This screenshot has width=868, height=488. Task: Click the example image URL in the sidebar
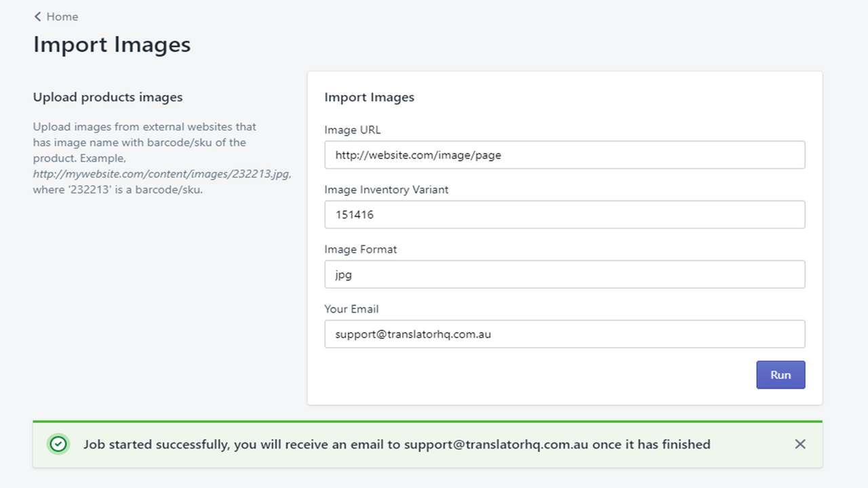click(x=161, y=174)
